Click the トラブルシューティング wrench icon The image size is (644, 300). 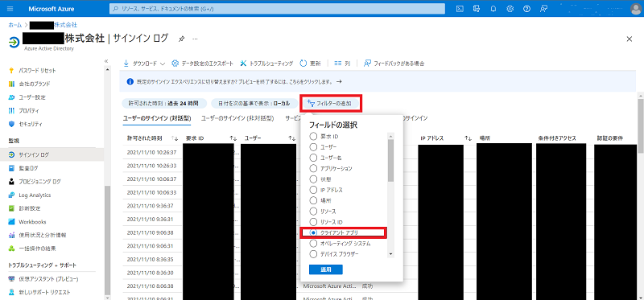coord(243,64)
